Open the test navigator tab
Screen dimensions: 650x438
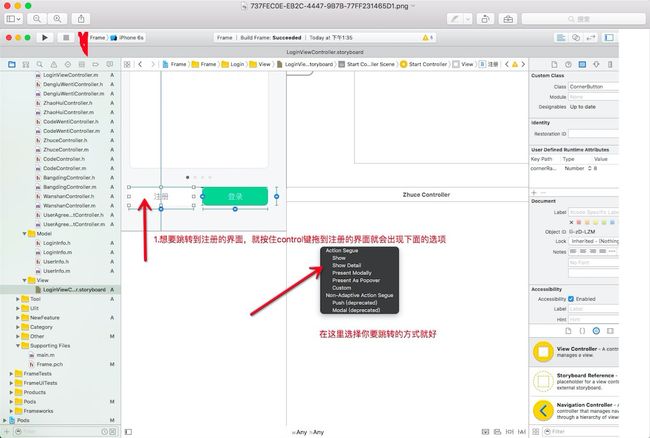point(68,64)
